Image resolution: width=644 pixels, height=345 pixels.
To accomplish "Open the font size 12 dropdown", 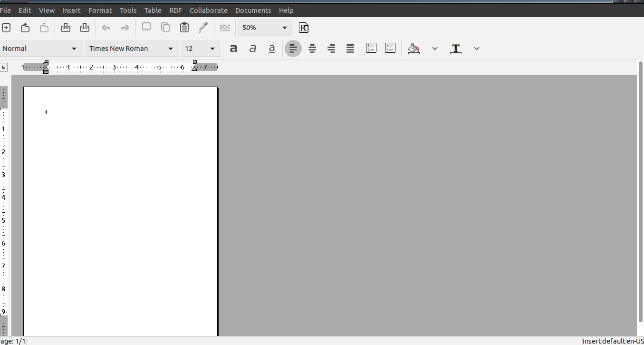I will (201, 49).
